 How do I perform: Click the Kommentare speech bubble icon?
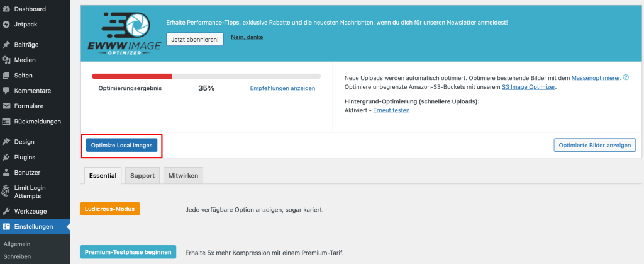(x=6, y=91)
